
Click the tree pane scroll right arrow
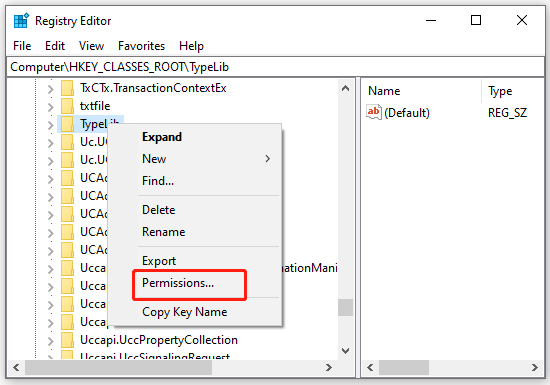pos(329,367)
